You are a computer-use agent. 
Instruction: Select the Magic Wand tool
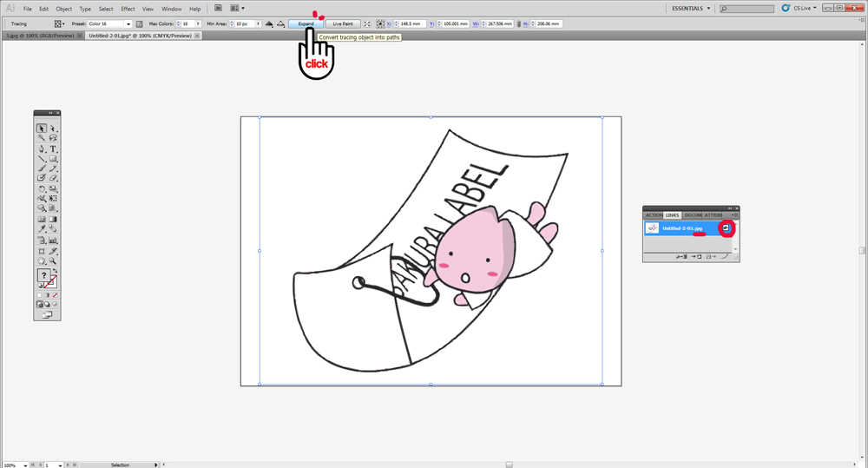(x=42, y=138)
